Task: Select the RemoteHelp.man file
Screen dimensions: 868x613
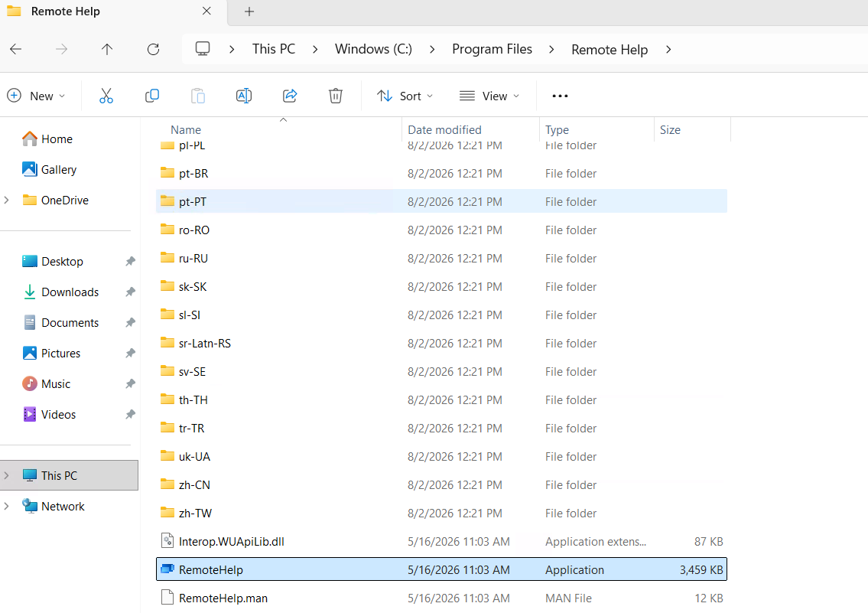Action: (x=441, y=598)
